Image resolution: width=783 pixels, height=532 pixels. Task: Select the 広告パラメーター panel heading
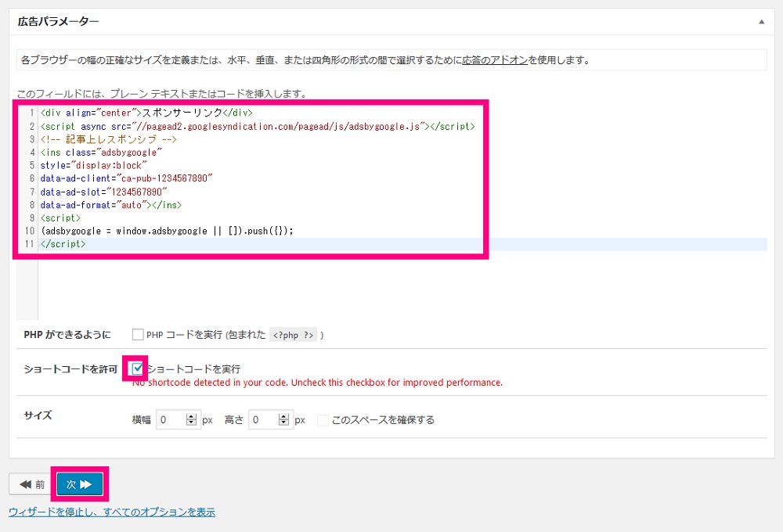point(58,21)
